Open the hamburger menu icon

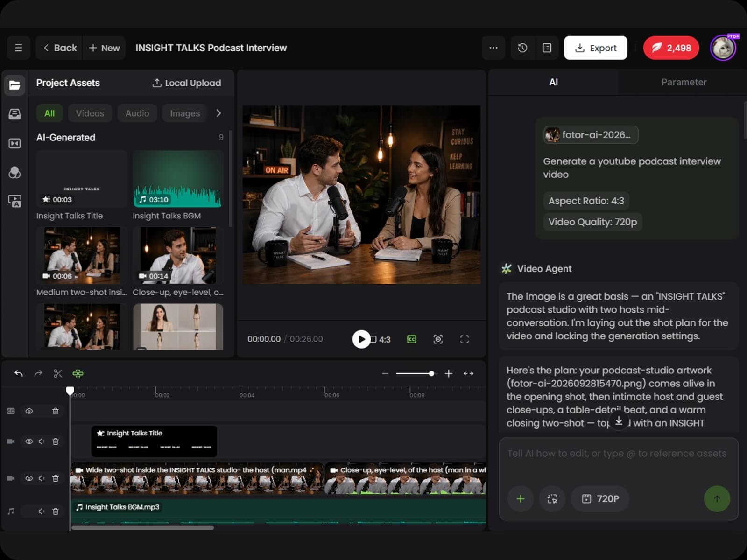point(19,48)
